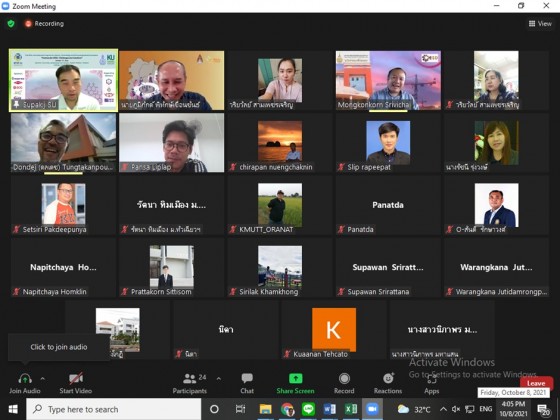
Task: Open the Windows Start menu
Action: pos(13,409)
